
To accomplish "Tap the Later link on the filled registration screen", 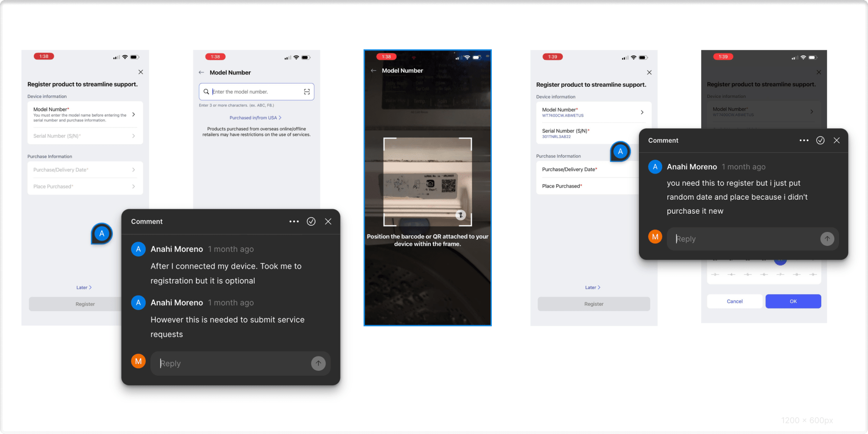I will (x=593, y=287).
